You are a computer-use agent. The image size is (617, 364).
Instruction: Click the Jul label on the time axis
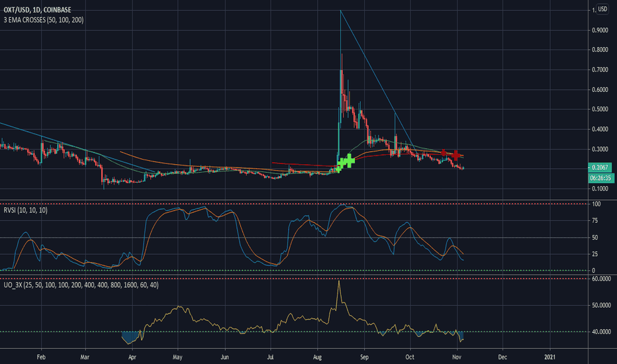[x=270, y=357]
